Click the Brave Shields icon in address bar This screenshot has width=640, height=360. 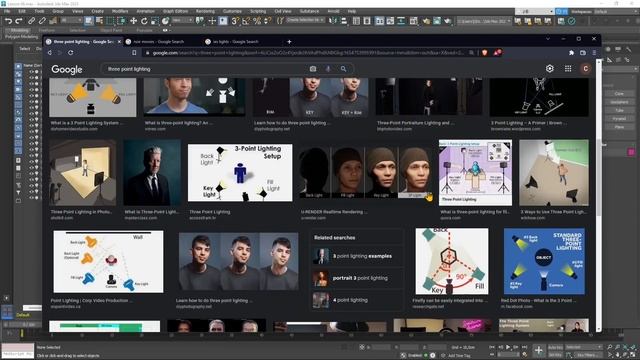484,53
